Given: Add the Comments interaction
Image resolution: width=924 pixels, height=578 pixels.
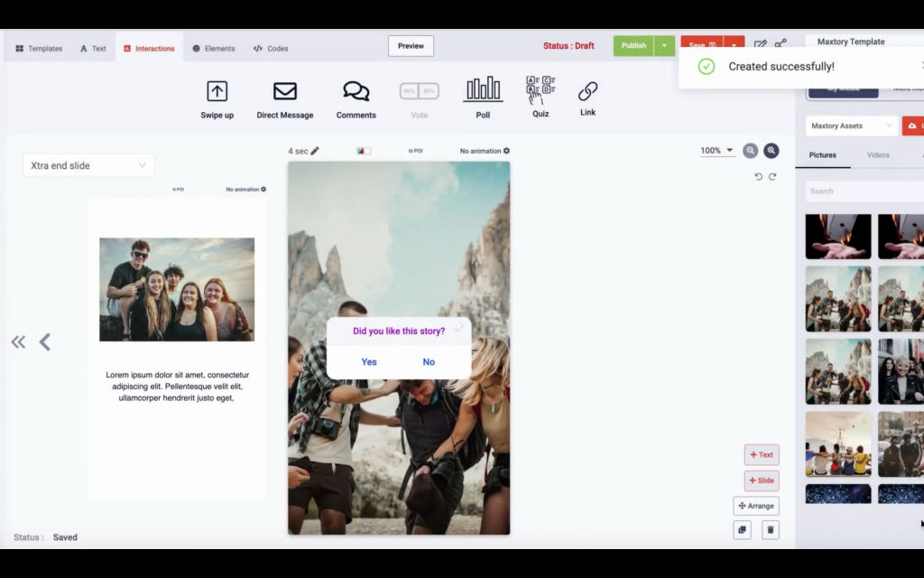Looking at the screenshot, I should [356, 99].
